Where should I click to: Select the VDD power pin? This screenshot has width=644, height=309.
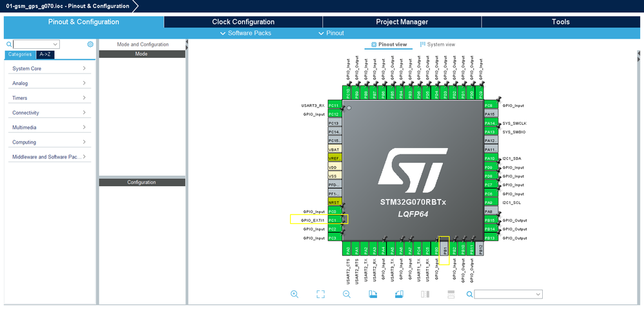coord(335,167)
